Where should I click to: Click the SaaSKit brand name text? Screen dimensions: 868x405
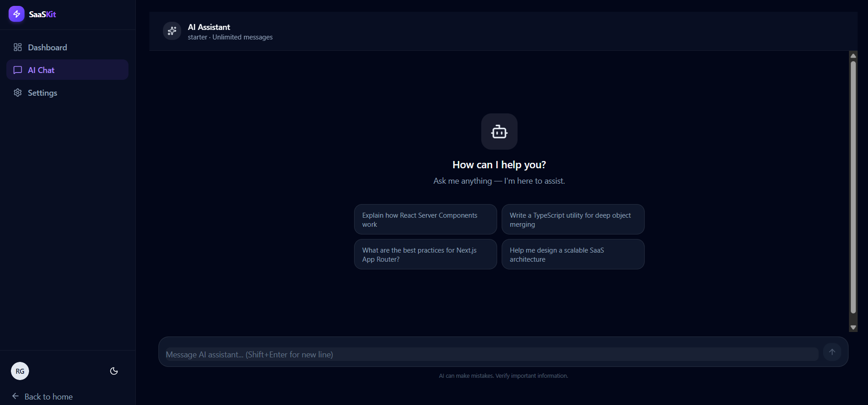(42, 15)
